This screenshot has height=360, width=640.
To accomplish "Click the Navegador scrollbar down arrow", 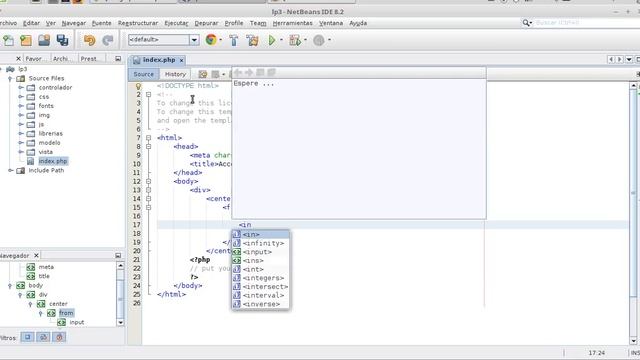I will click(120, 322).
